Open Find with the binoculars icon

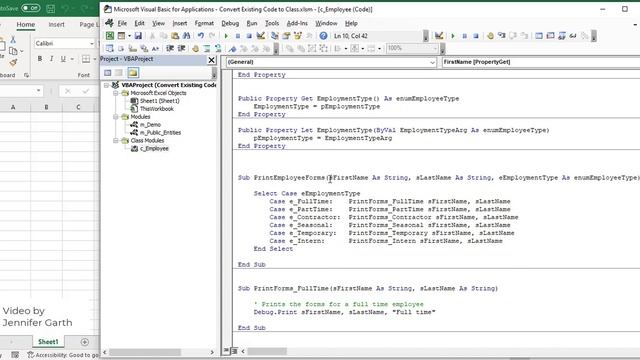186,36
